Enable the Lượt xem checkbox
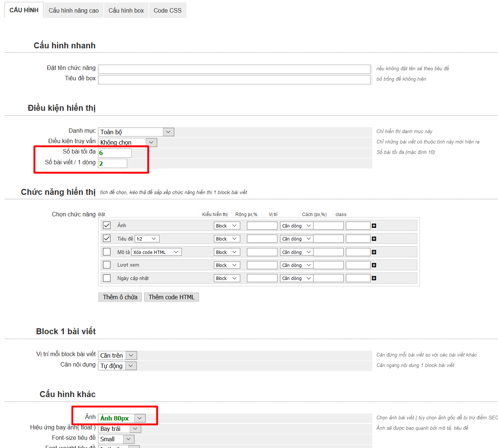This screenshot has width=498, height=448. (107, 265)
